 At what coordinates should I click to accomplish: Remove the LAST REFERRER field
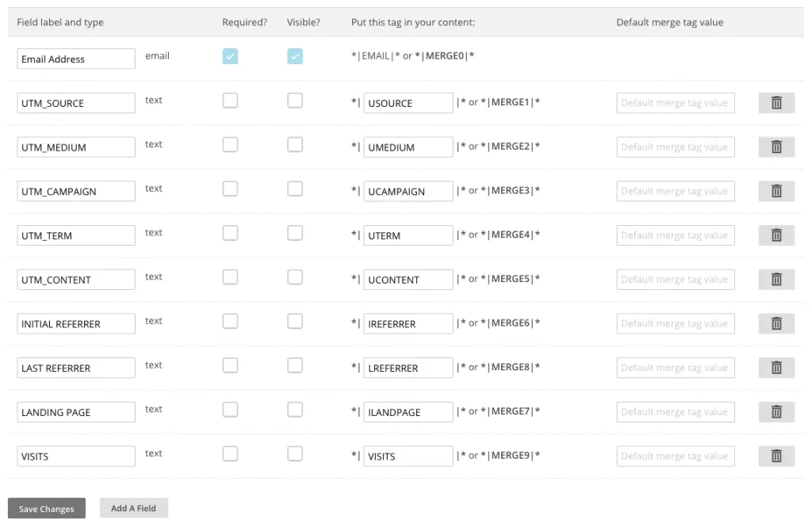coord(776,367)
